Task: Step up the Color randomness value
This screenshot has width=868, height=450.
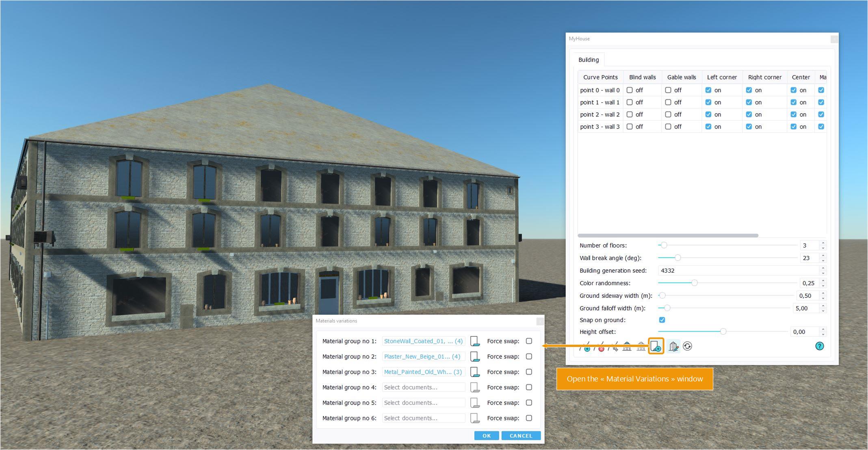Action: tap(823, 281)
